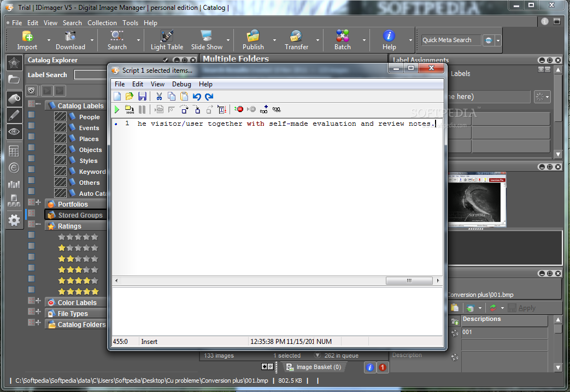Paste clipboard in script editor toolbar
This screenshot has width=570, height=392.
pos(184,96)
